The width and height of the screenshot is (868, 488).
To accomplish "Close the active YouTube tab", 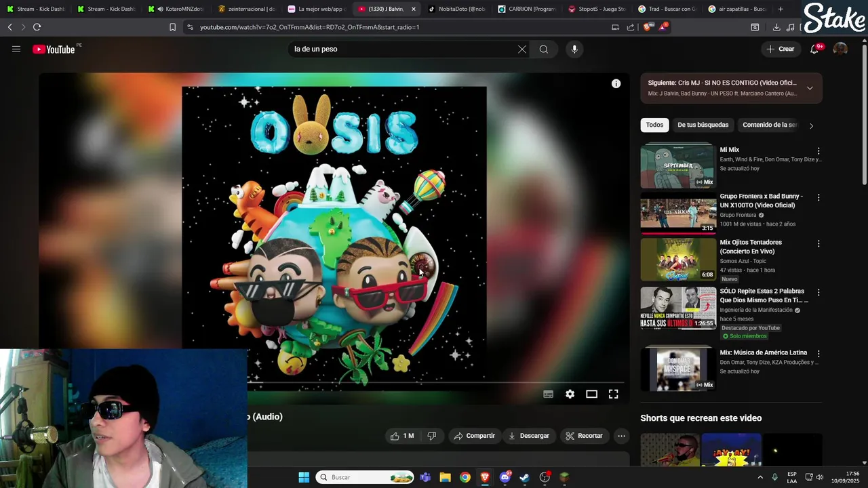I will [414, 9].
